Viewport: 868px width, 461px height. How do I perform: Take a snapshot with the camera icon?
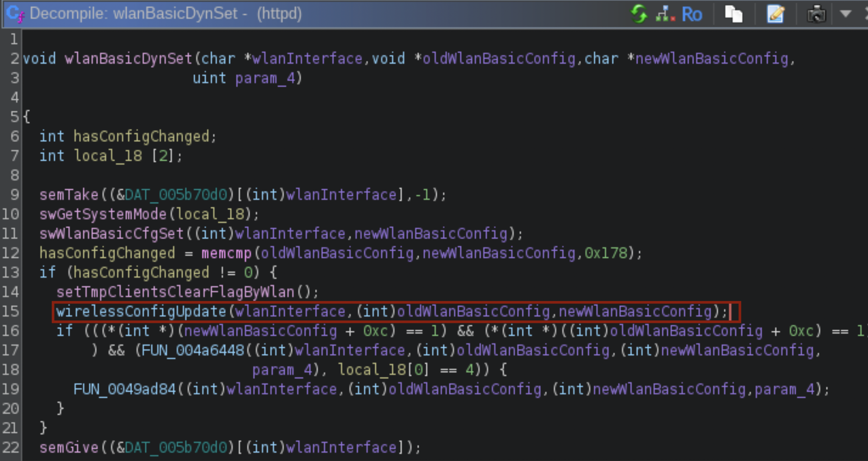pos(816,13)
